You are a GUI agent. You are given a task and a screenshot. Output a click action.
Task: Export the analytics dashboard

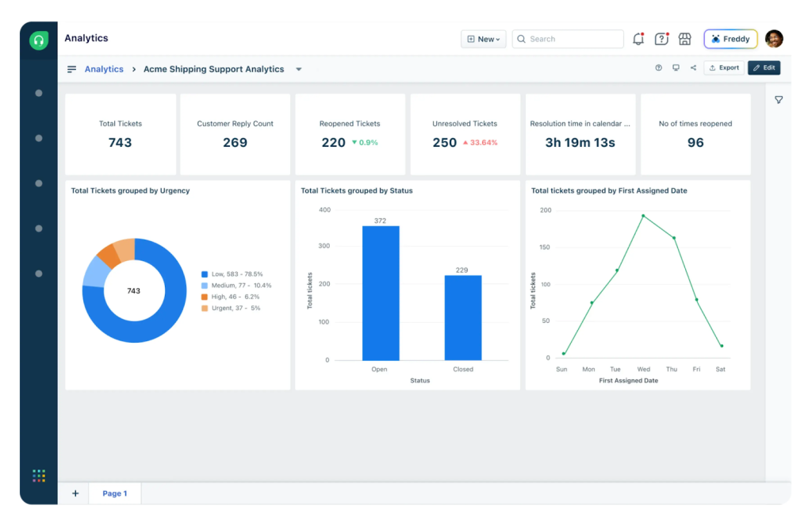pos(723,67)
